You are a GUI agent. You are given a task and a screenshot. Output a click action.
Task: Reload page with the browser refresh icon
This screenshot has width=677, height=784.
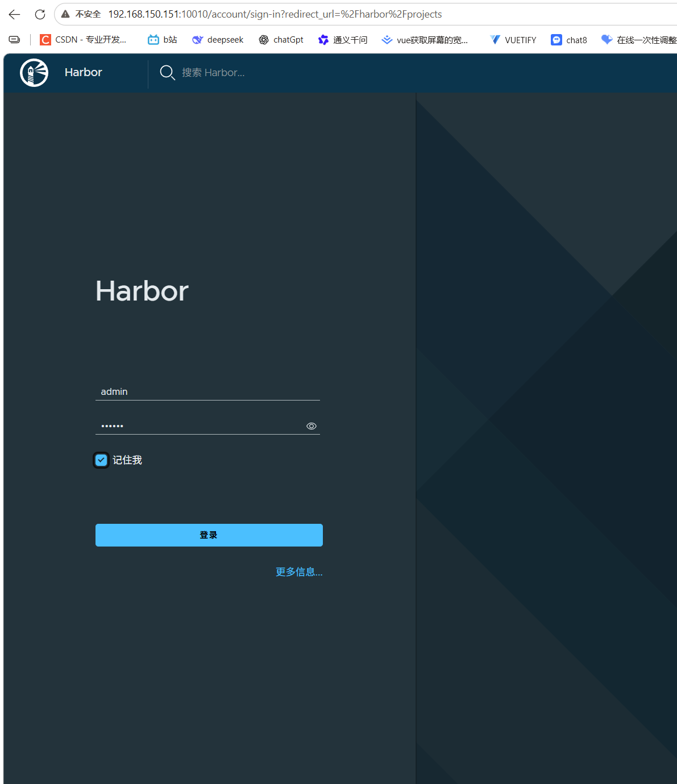[x=40, y=14]
